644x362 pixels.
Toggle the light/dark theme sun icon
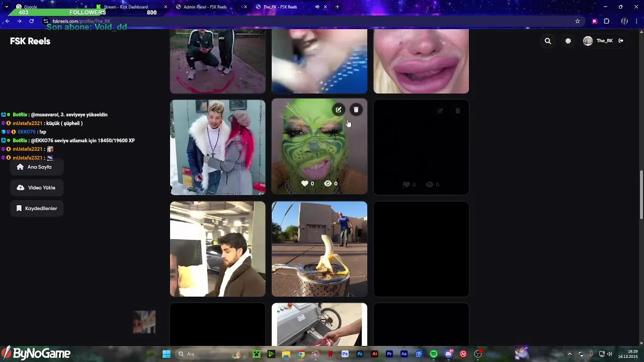(x=568, y=41)
